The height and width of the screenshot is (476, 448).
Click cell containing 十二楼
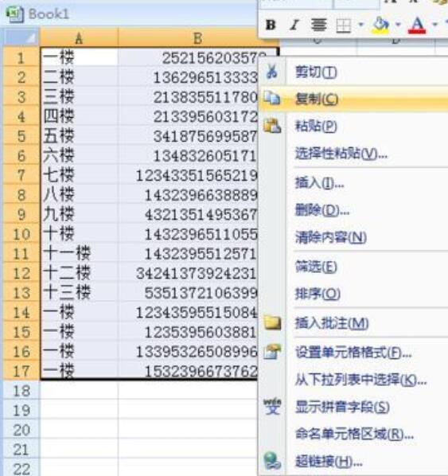click(79, 273)
